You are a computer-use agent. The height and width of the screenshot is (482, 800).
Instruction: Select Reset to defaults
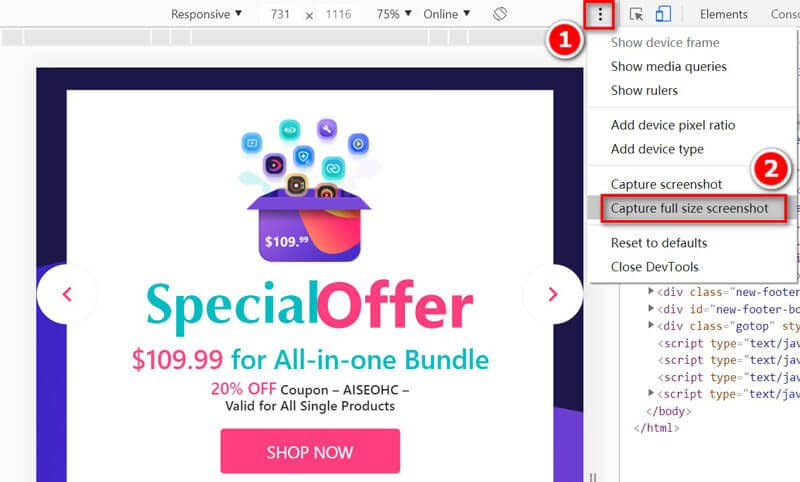point(659,243)
